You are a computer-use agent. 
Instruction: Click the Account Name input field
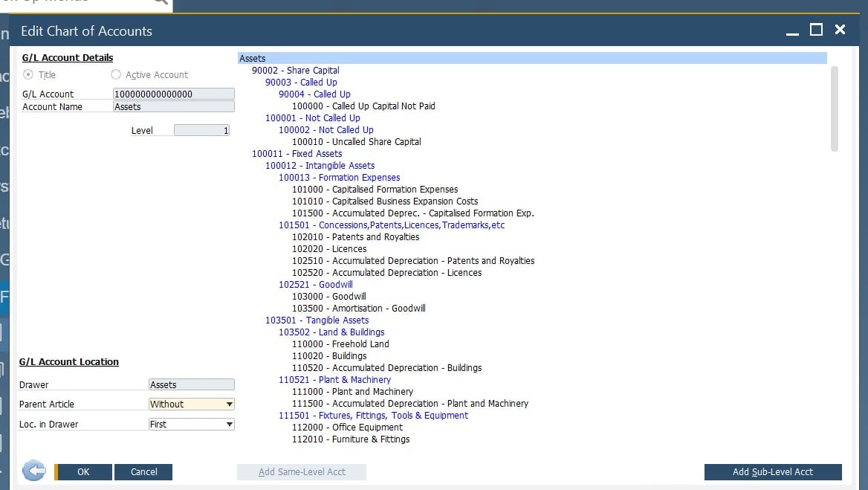pos(173,107)
